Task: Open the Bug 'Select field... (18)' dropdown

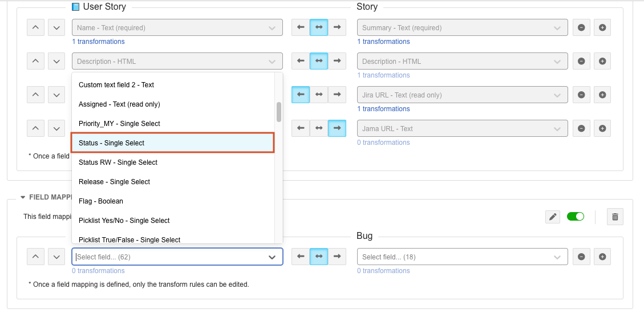Action: click(x=462, y=257)
